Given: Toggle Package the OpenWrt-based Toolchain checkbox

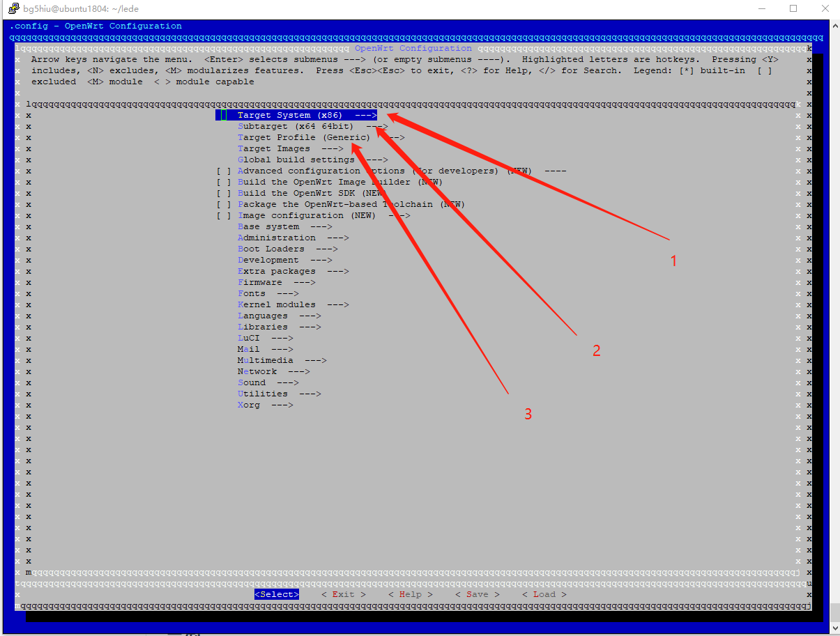Looking at the screenshot, I should coord(224,205).
